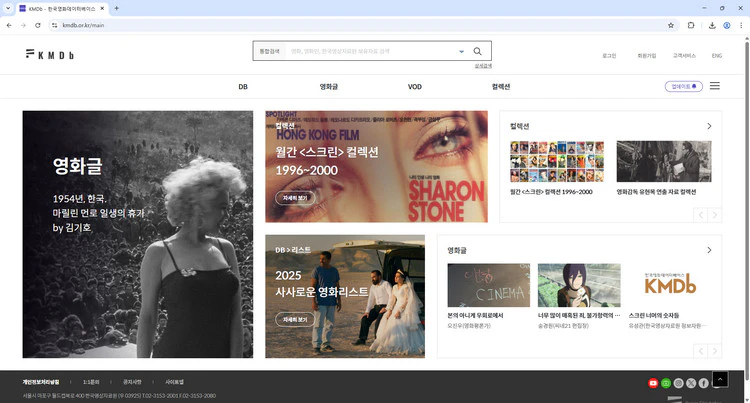Select the DB navigation menu
Screen dimensions: 750x403
(243, 87)
